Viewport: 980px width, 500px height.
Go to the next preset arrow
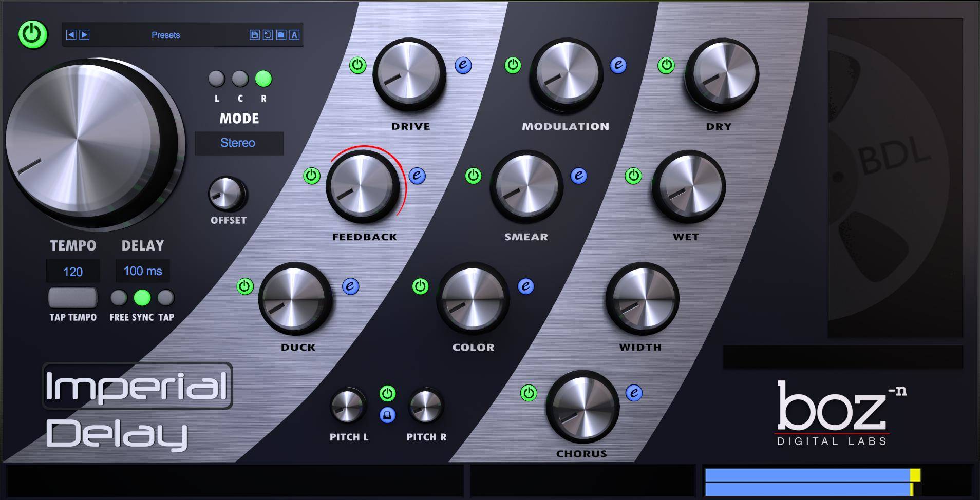coord(85,35)
